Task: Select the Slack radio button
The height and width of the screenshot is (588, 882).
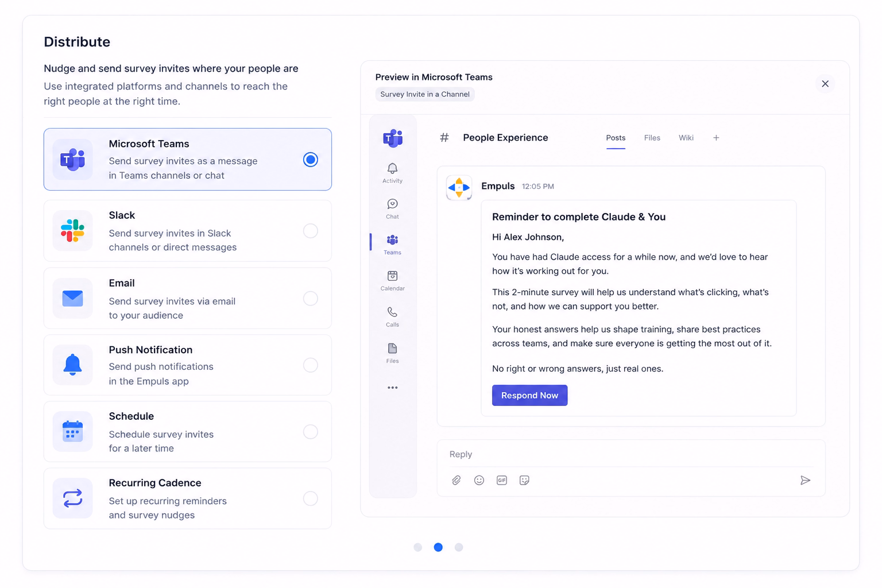Action: (x=311, y=231)
